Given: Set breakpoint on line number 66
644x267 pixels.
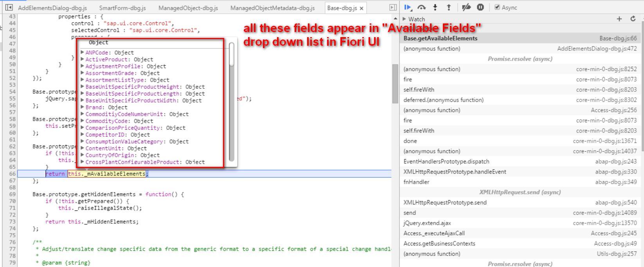Looking at the screenshot, I should (12, 174).
